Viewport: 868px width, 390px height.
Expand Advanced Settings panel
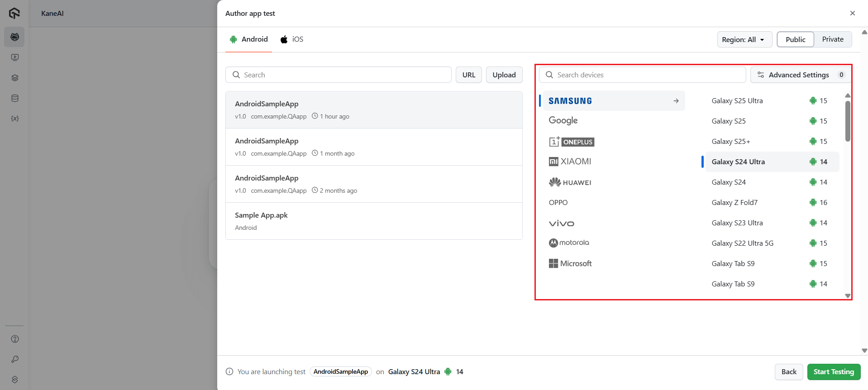click(800, 75)
